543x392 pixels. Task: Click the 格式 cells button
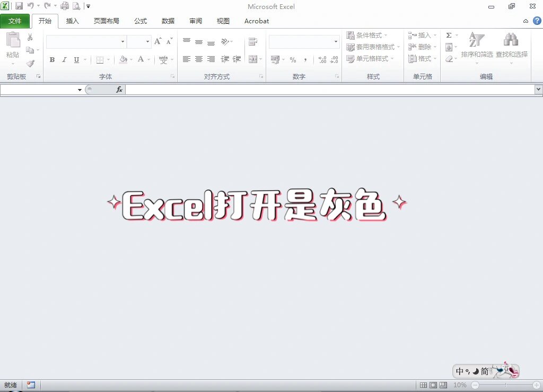coord(422,59)
